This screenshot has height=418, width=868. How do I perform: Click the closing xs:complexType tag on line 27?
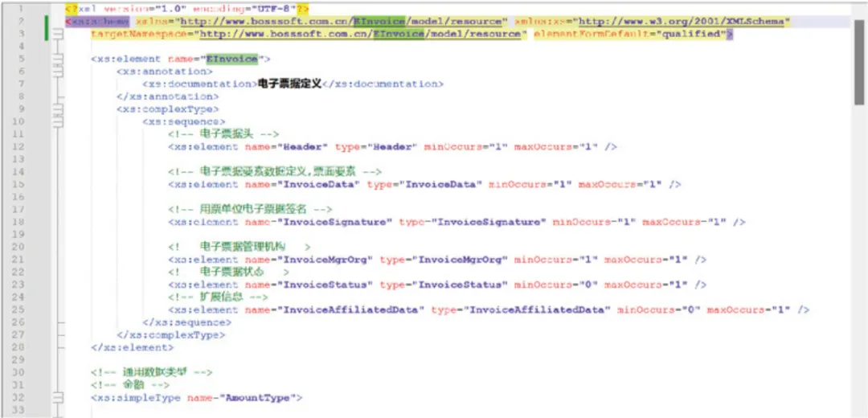click(x=170, y=334)
